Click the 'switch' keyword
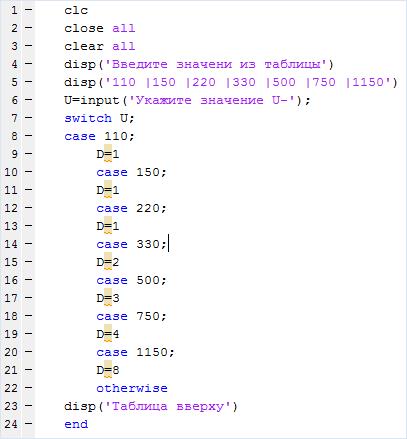The width and height of the screenshot is (407, 439). tap(88, 118)
